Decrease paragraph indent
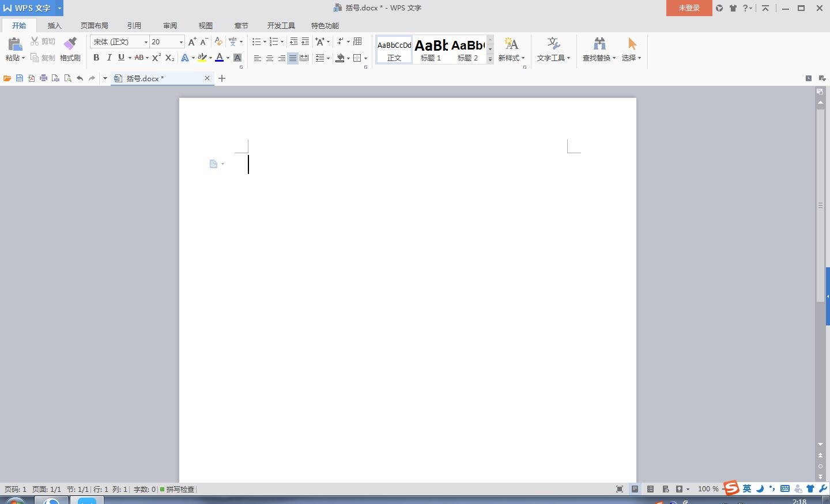This screenshot has height=504, width=830. tap(293, 41)
